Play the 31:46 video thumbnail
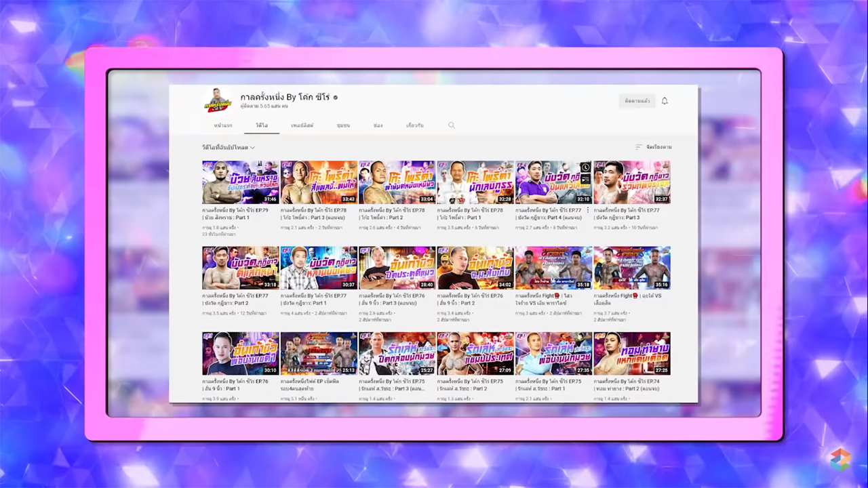 click(240, 182)
